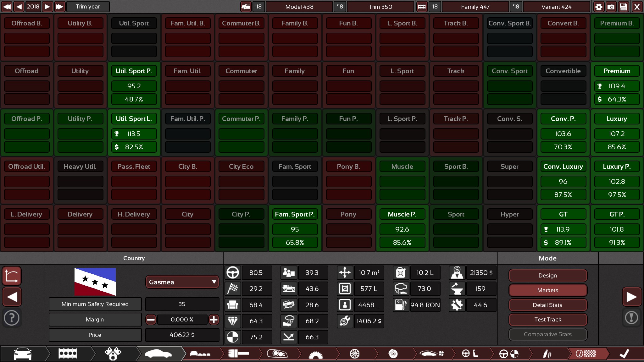This screenshot has height=362, width=644.
Task: Click the Gasmea country flag
Action: pyautogui.click(x=95, y=282)
